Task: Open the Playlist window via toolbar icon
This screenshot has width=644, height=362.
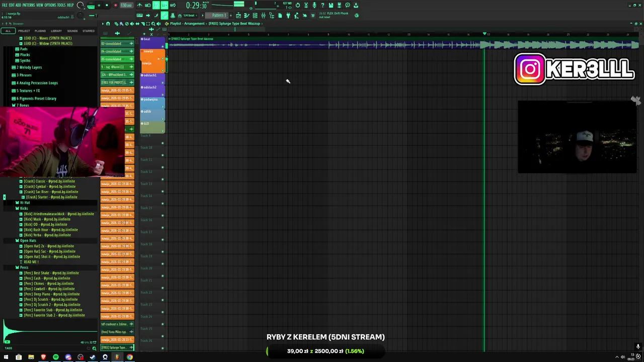Action: click(x=238, y=15)
